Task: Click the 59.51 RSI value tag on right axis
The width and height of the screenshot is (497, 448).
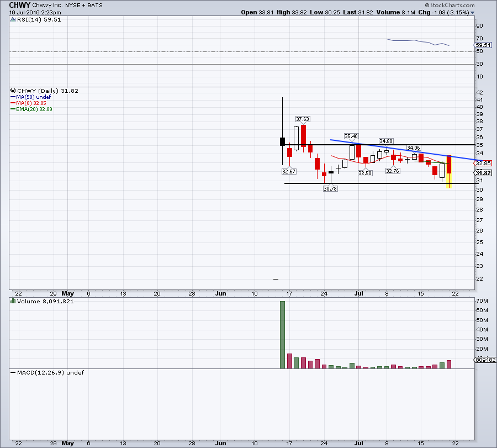Action: (x=483, y=45)
